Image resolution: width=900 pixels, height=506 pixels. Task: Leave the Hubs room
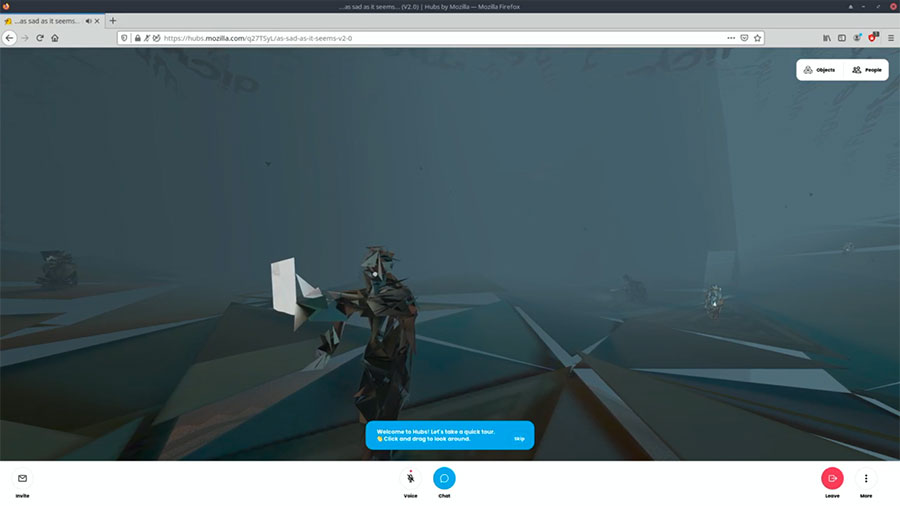click(x=832, y=478)
